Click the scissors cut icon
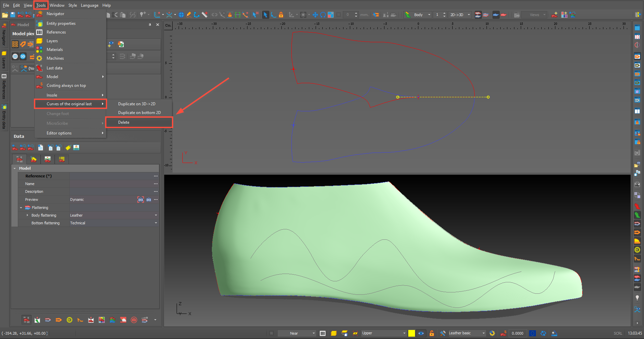Viewport: 644px width, 339px height. click(x=115, y=15)
